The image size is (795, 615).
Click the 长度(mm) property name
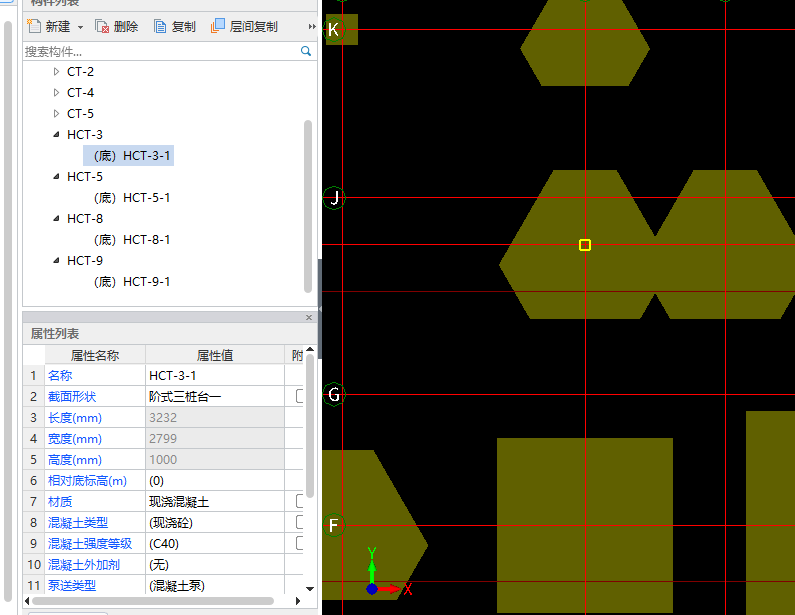(x=75, y=418)
